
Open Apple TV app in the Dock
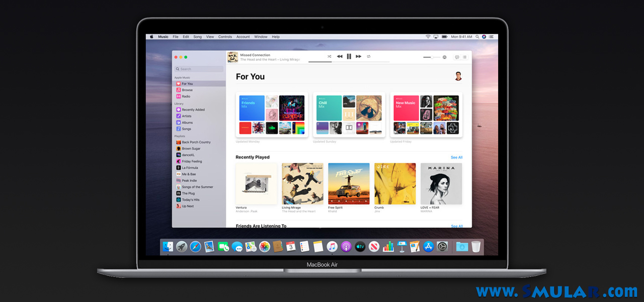[x=360, y=247]
